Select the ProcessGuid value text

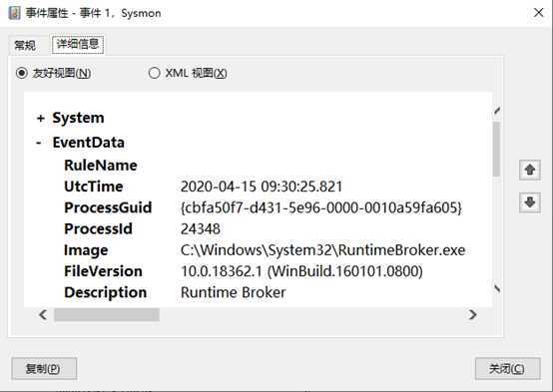321,207
